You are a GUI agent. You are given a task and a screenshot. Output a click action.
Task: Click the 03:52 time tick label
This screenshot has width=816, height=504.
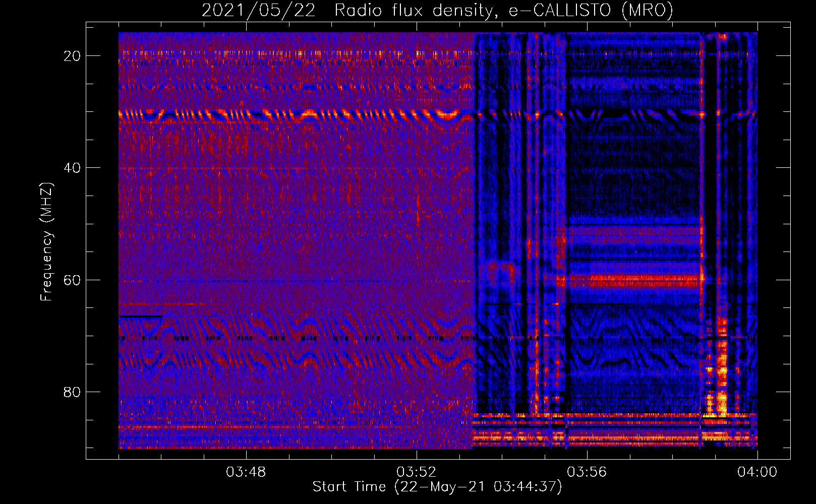[417, 472]
